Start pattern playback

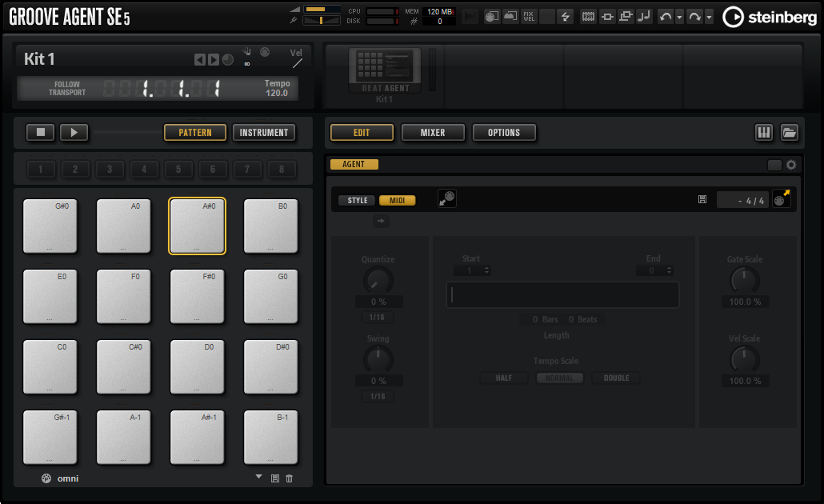tap(74, 133)
